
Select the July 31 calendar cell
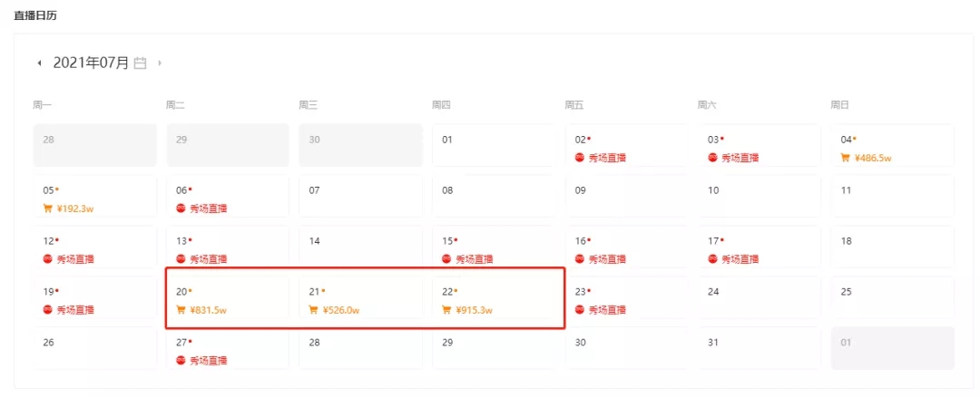point(759,348)
